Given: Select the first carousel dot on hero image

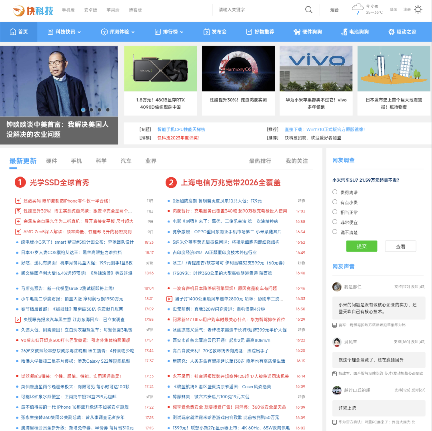Looking at the screenshot, I should click(x=83, y=109).
